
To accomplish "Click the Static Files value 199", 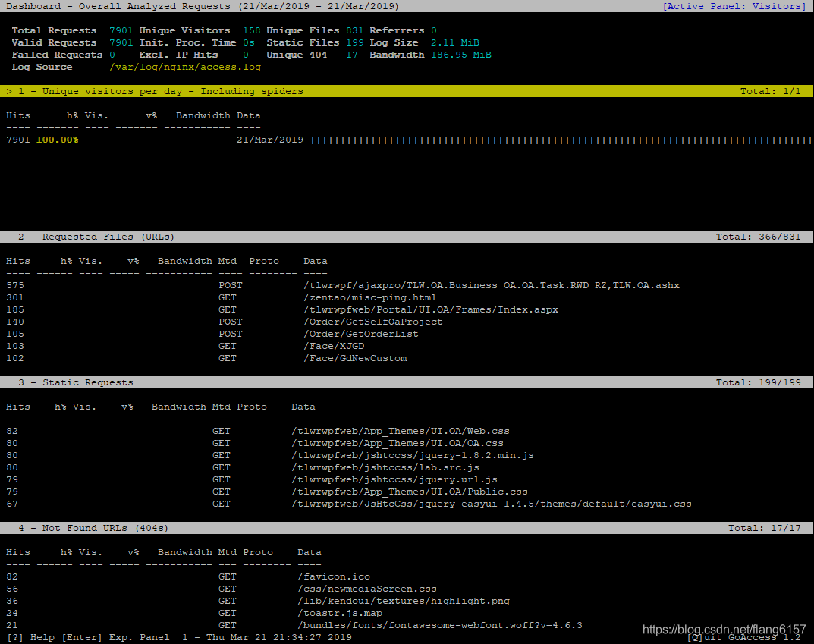I will [x=354, y=42].
